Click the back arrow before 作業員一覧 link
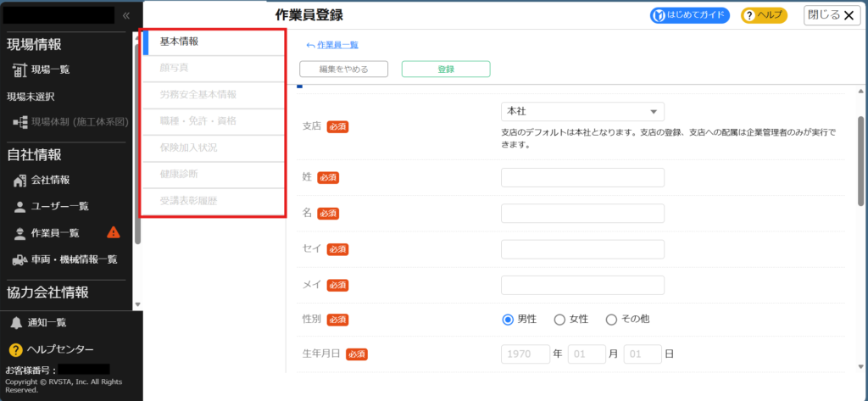 click(x=310, y=46)
